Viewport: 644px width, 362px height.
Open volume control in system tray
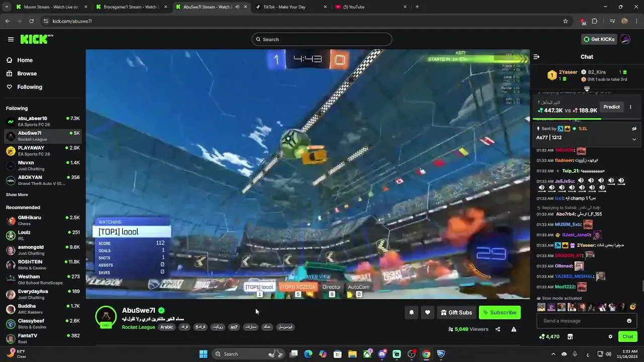pos(608,354)
